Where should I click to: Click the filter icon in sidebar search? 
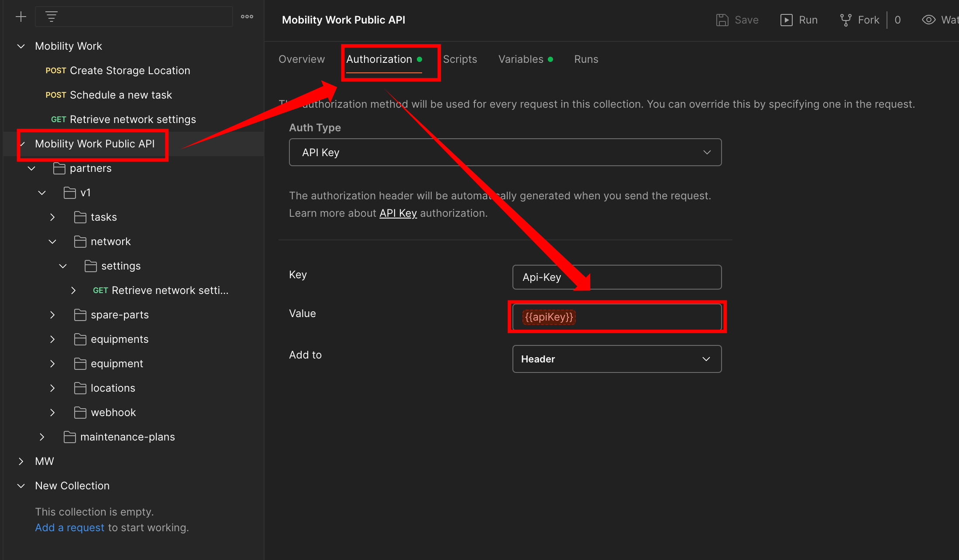pos(52,17)
